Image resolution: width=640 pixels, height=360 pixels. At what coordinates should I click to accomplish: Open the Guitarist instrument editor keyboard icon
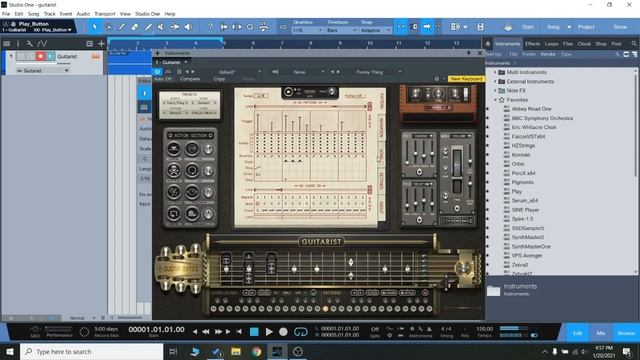coord(96,56)
